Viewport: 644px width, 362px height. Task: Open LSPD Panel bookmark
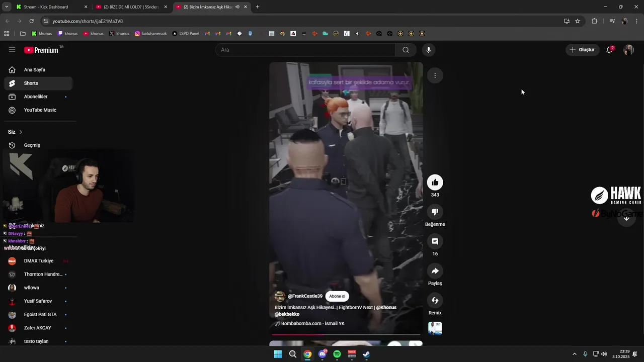click(186, 34)
